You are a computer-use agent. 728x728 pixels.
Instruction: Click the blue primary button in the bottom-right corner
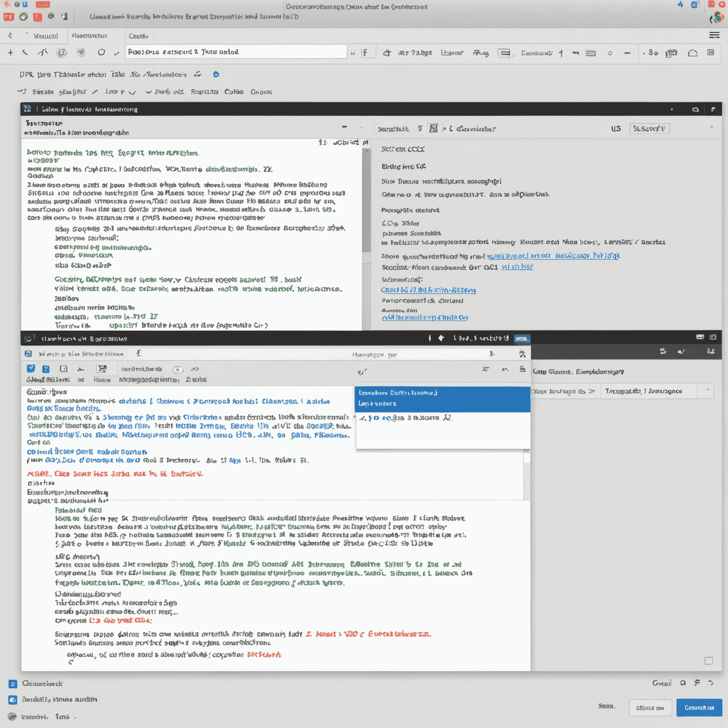[x=699, y=708]
